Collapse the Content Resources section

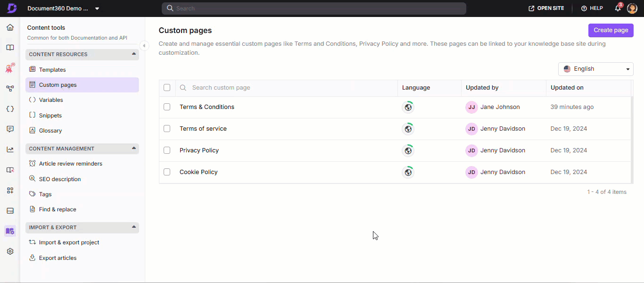(134, 54)
